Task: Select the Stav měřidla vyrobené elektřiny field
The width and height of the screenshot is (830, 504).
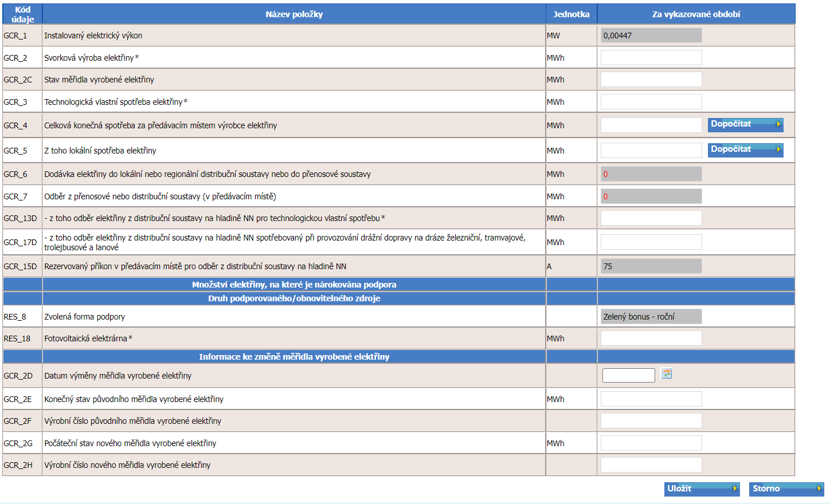Action: click(x=651, y=80)
